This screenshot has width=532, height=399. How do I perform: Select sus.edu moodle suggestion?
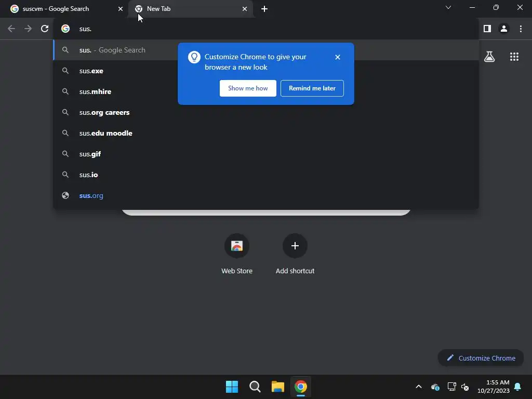(x=267, y=133)
